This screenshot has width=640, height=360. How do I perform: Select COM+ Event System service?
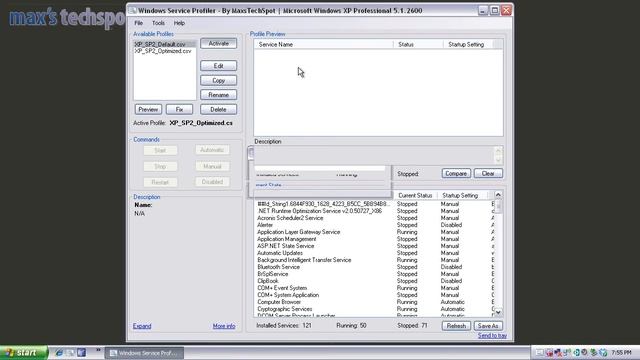[x=373, y=288]
